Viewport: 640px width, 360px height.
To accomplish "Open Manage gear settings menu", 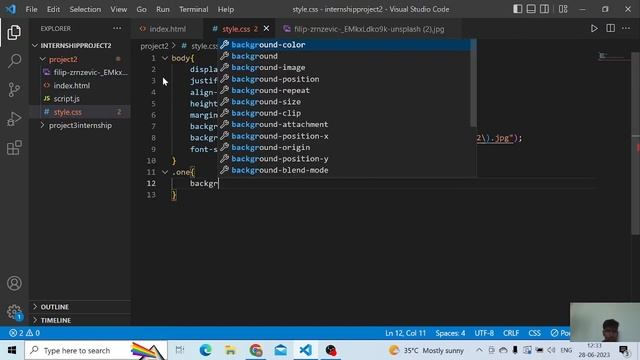I will tap(14, 312).
